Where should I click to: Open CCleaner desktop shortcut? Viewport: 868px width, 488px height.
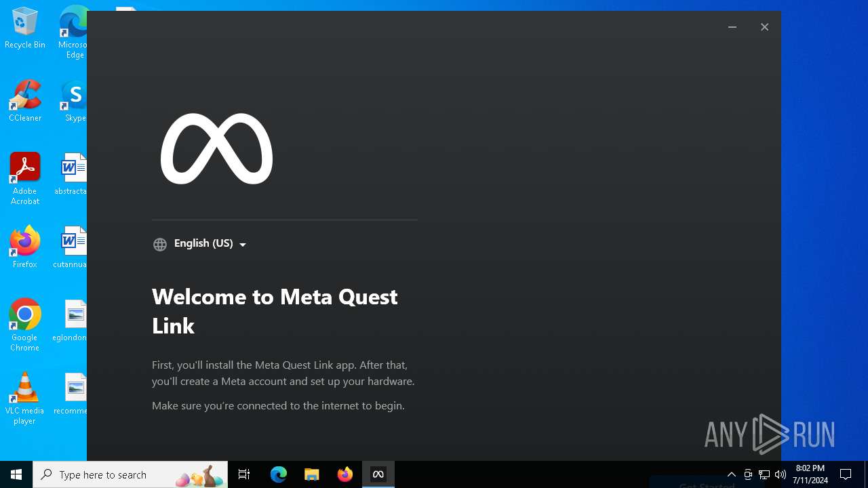[25, 101]
